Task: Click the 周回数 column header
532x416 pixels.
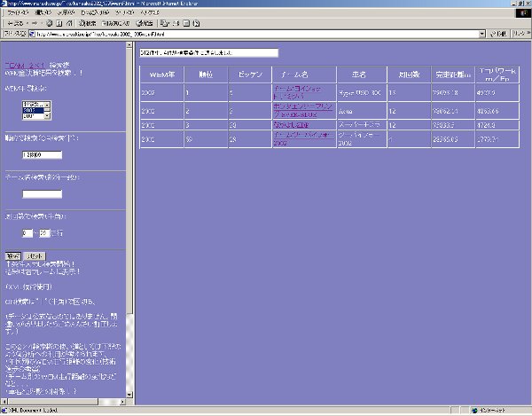Action: [409, 75]
